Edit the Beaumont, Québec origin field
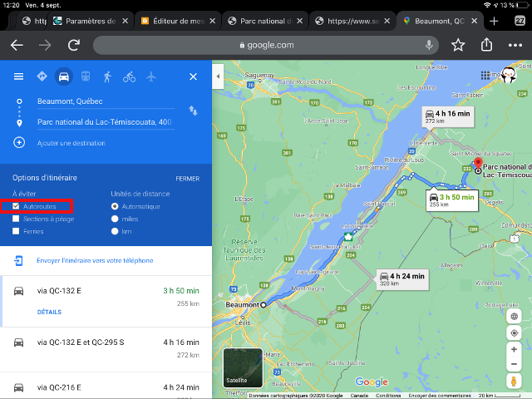Viewport: 532px width, 399px height. pos(106,101)
